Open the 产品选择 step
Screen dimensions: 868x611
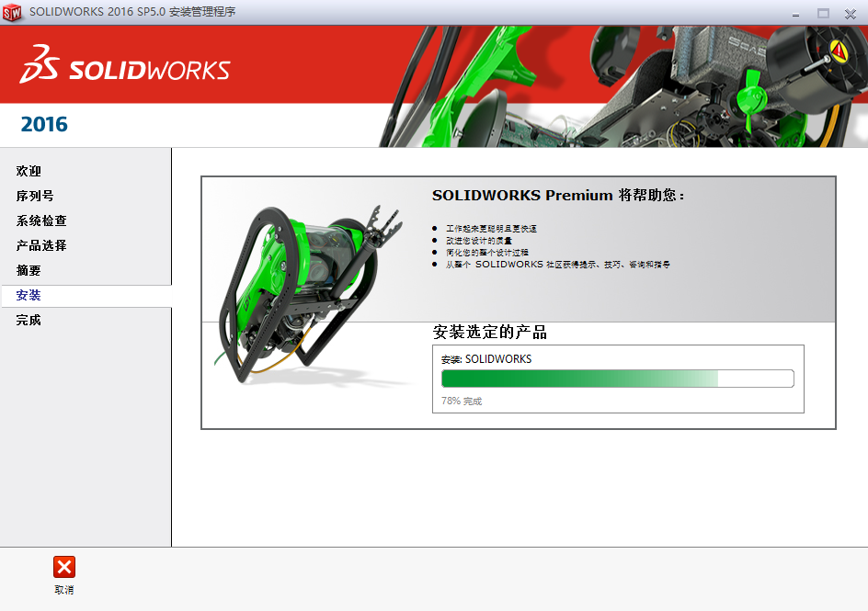coord(40,245)
